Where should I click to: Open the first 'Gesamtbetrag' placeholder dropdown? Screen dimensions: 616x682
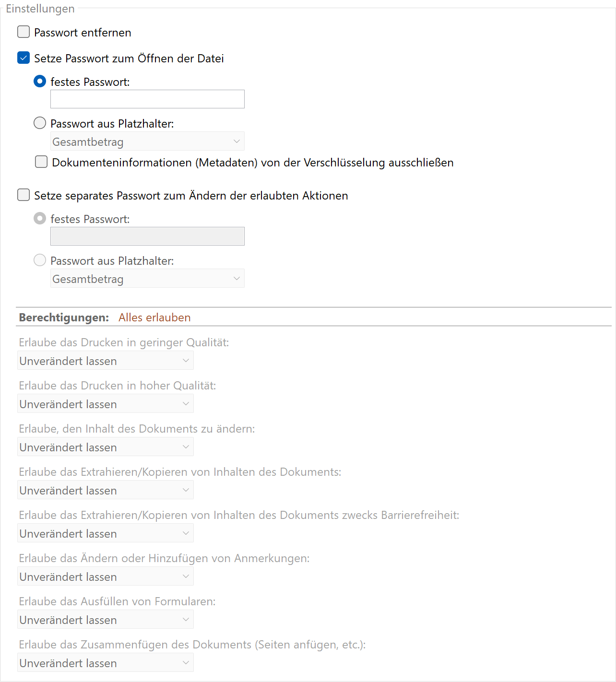click(147, 141)
